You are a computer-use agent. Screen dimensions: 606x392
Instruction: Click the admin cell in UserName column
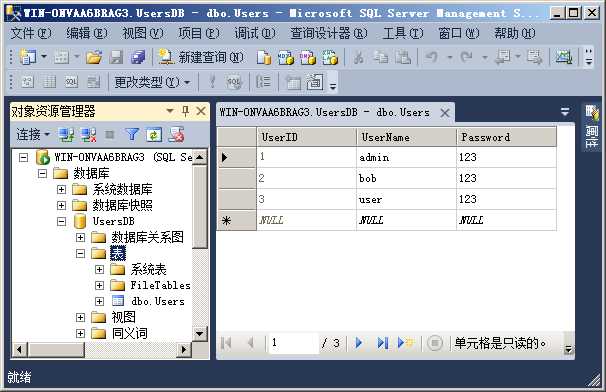pos(406,157)
